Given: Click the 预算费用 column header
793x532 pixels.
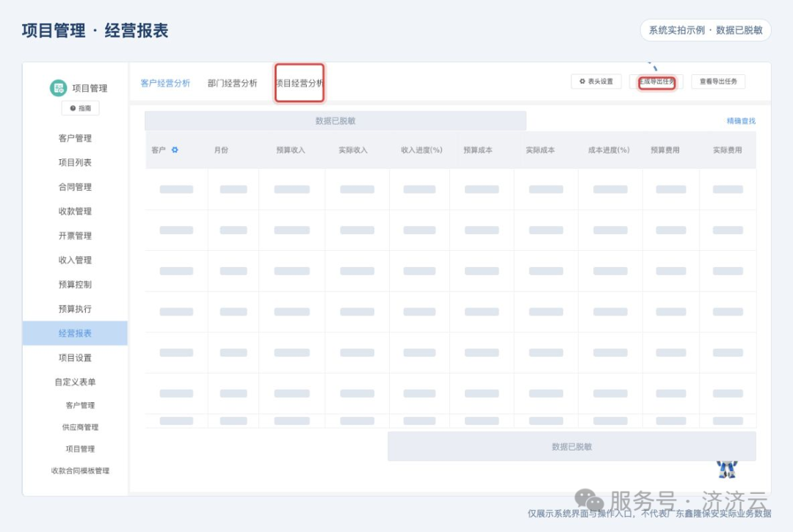Looking at the screenshot, I should [x=665, y=150].
